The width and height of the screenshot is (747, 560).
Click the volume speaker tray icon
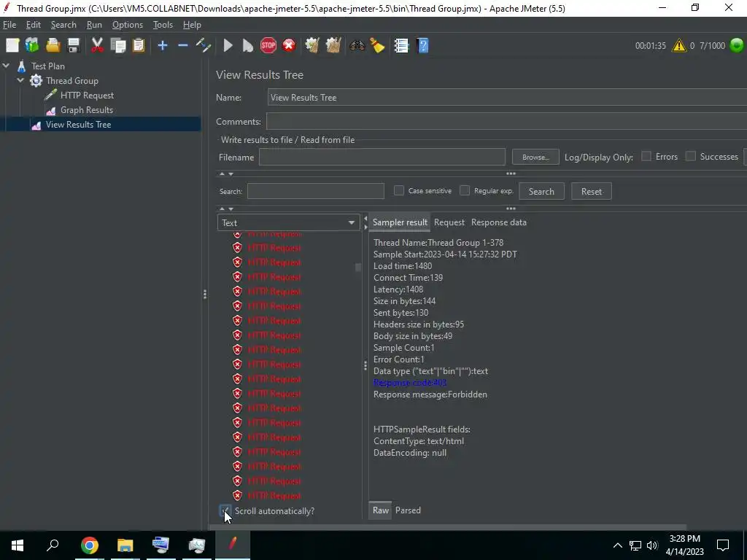(x=652, y=545)
